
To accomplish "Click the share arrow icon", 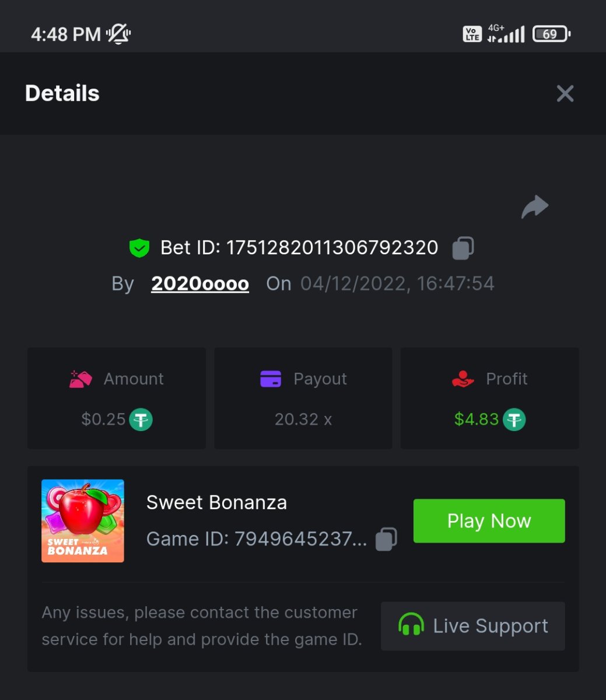I will point(535,207).
